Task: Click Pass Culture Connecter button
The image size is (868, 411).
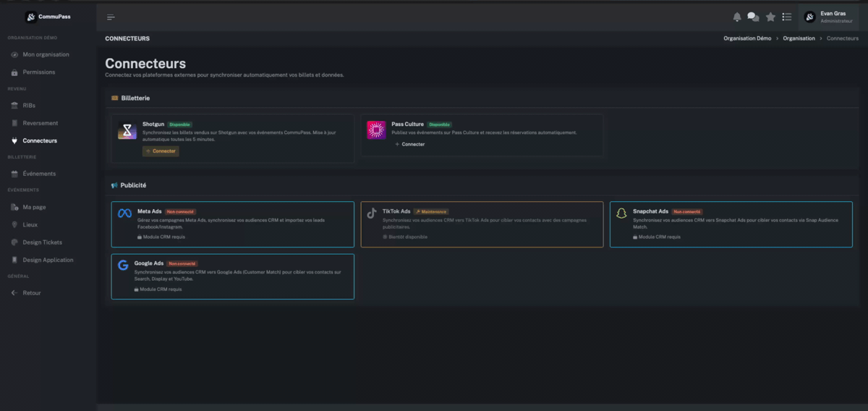Action: (409, 144)
